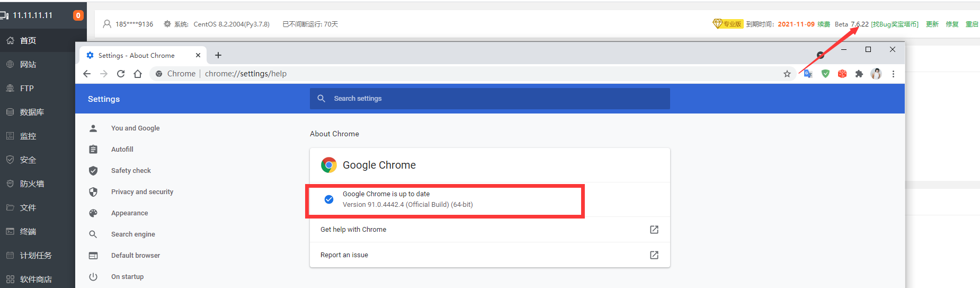
Task: Click the 更新 update link
Action: click(932, 24)
